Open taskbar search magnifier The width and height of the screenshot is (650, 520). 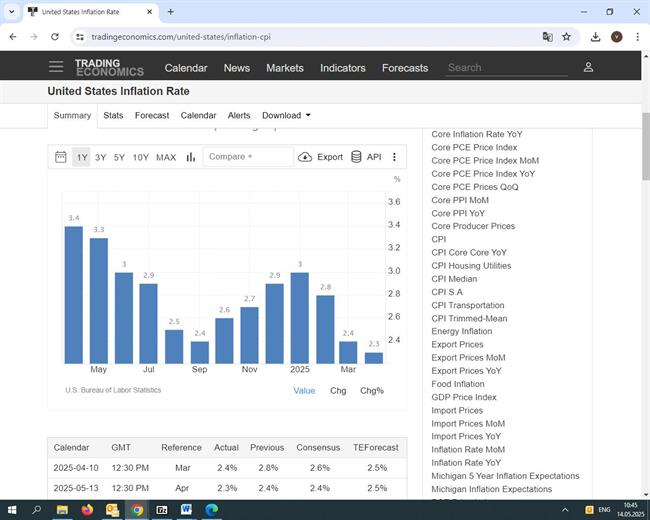(x=37, y=510)
